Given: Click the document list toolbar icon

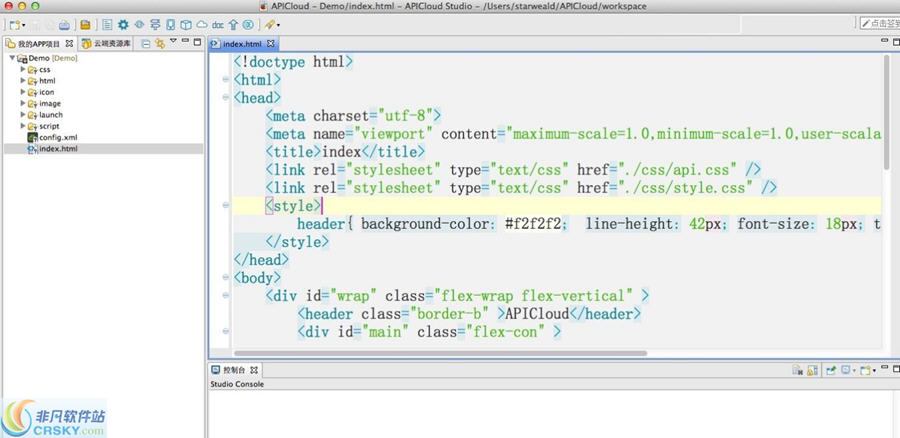Looking at the screenshot, I should (x=107, y=25).
